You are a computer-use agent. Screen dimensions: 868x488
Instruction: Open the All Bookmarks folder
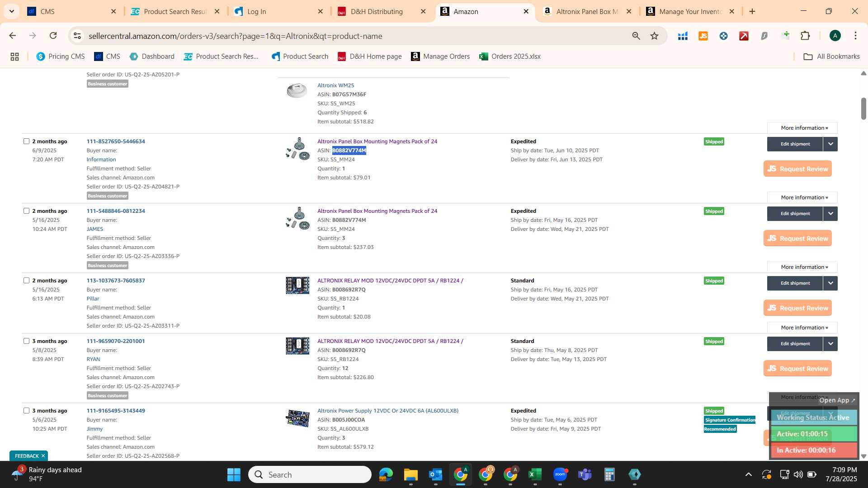(x=831, y=56)
